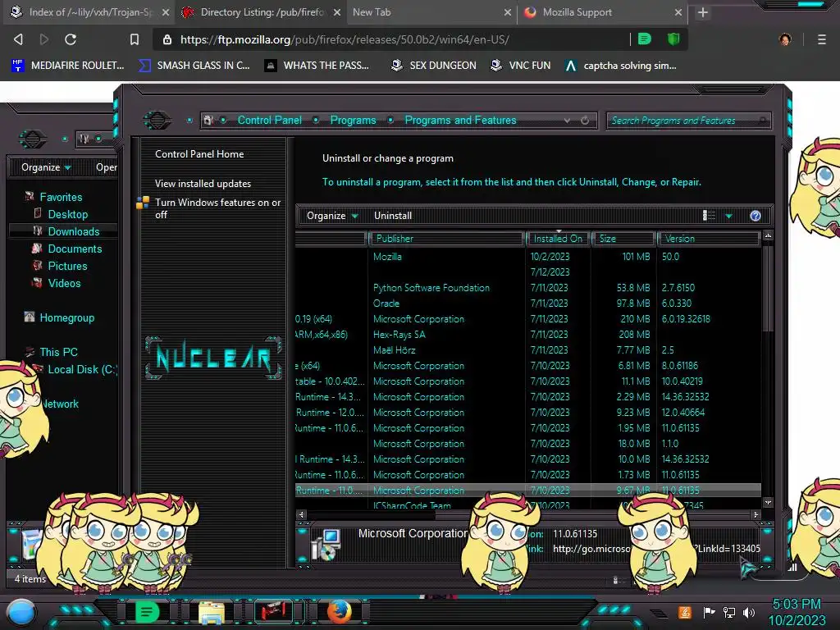Viewport: 840px width, 630px height.
Task: Open the green speech-bubble extension icon
Action: click(x=645, y=39)
